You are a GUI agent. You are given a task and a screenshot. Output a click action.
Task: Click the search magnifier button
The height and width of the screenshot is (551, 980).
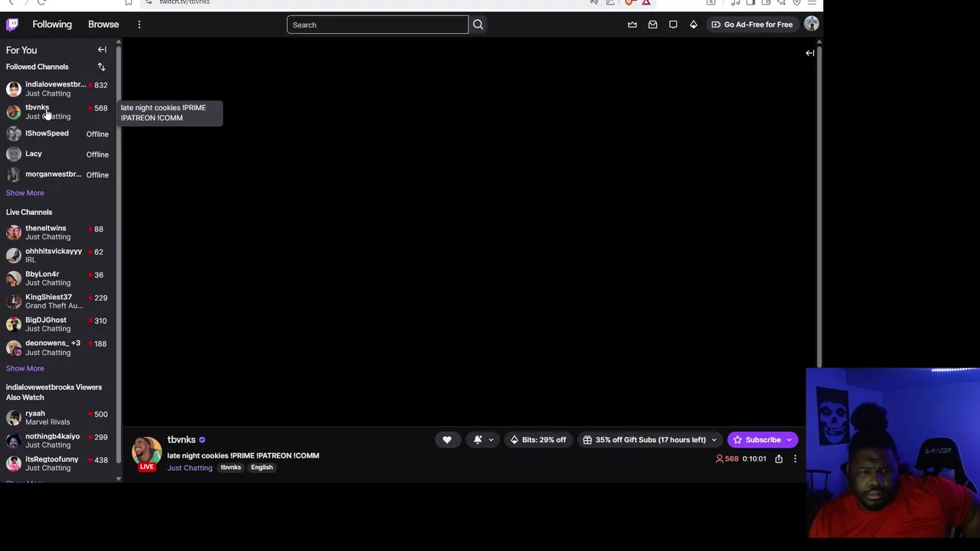click(x=478, y=24)
